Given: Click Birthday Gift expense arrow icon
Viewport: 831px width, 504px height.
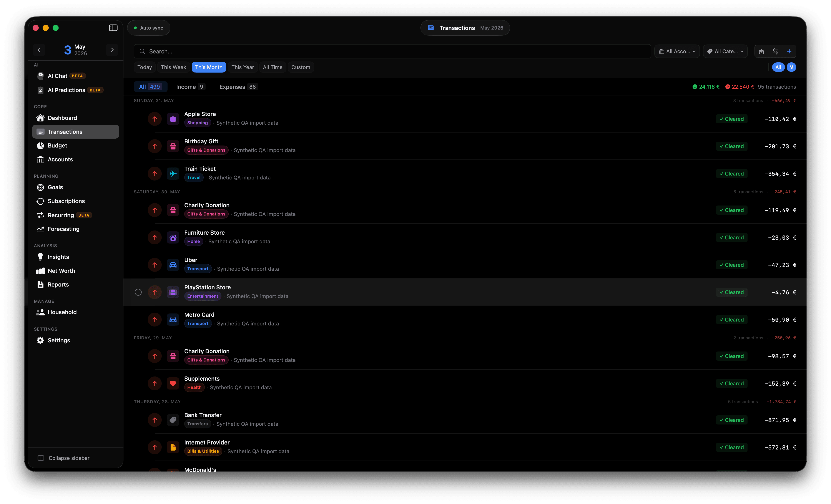Looking at the screenshot, I should click(x=155, y=146).
